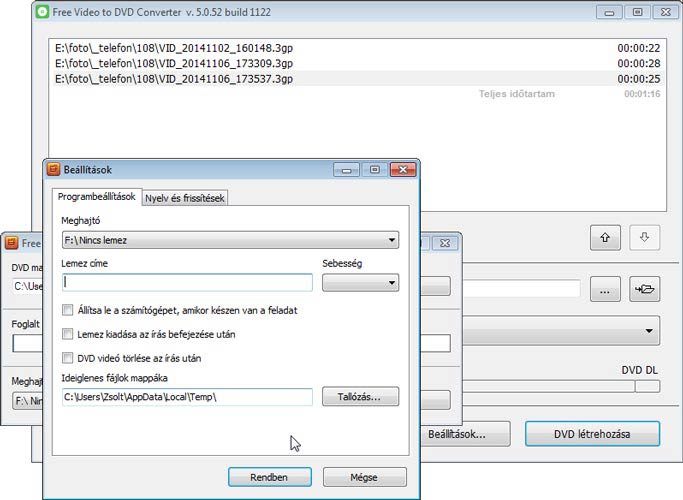Close the background Free dialog window

pyautogui.click(x=445, y=243)
